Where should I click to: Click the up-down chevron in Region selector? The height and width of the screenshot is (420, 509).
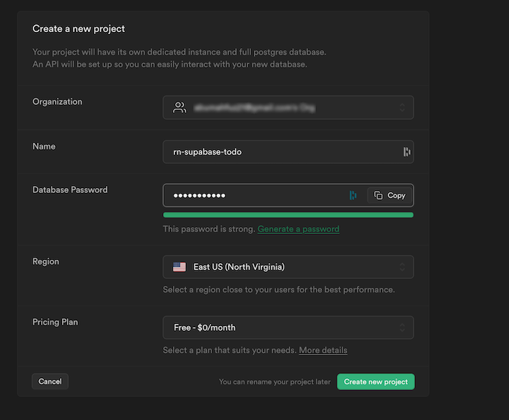coord(402,267)
